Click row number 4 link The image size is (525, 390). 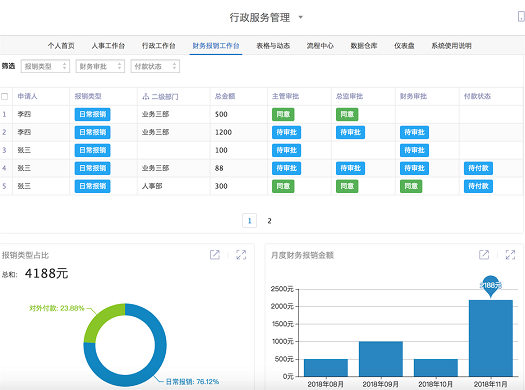pos(4,168)
